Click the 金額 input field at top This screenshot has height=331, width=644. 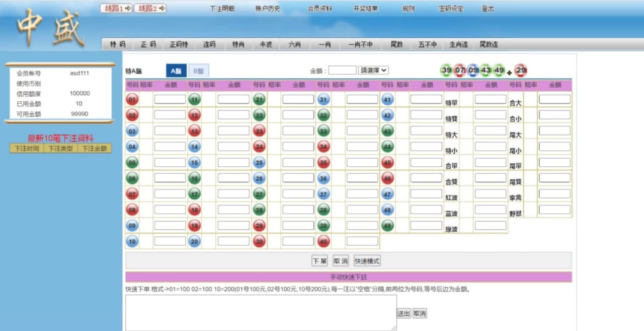pos(342,71)
